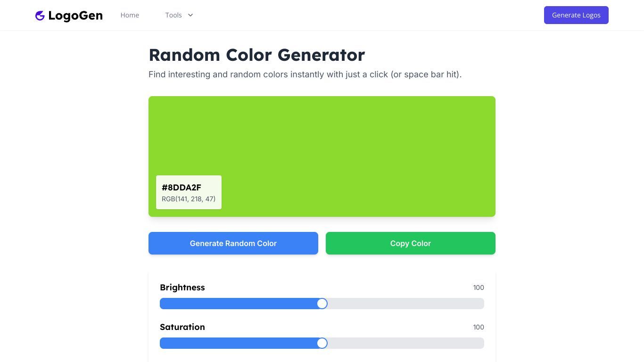Click the gray unfilled Brightness track
Image resolution: width=644 pixels, height=362 pixels.
(x=406, y=304)
